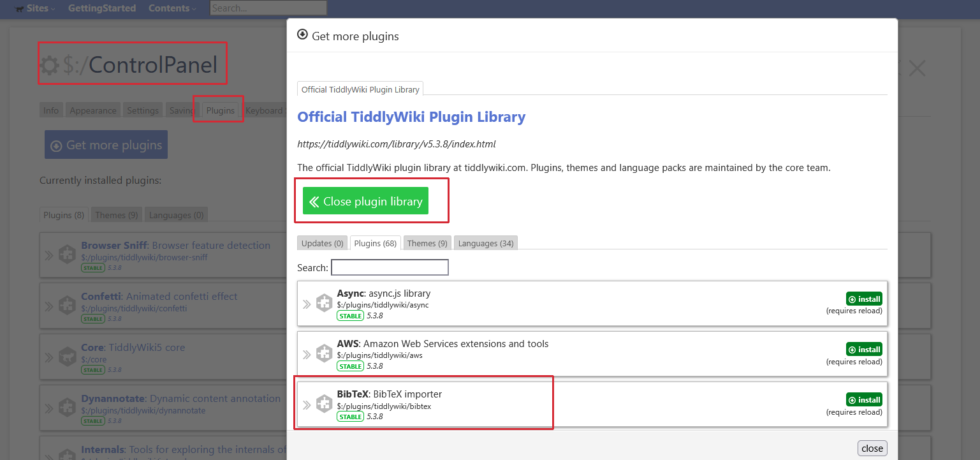Open the Sites dropdown menu
Image resolution: width=980 pixels, height=460 pixels.
[36, 8]
